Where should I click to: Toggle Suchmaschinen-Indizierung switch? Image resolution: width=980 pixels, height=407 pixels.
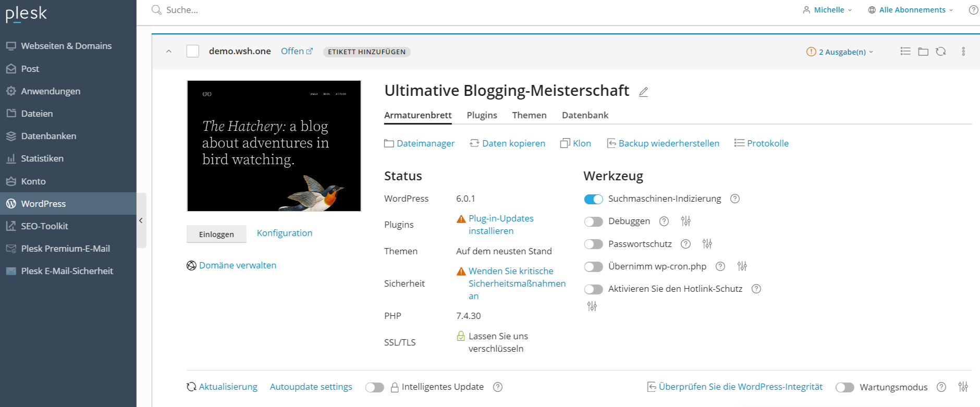coord(593,199)
